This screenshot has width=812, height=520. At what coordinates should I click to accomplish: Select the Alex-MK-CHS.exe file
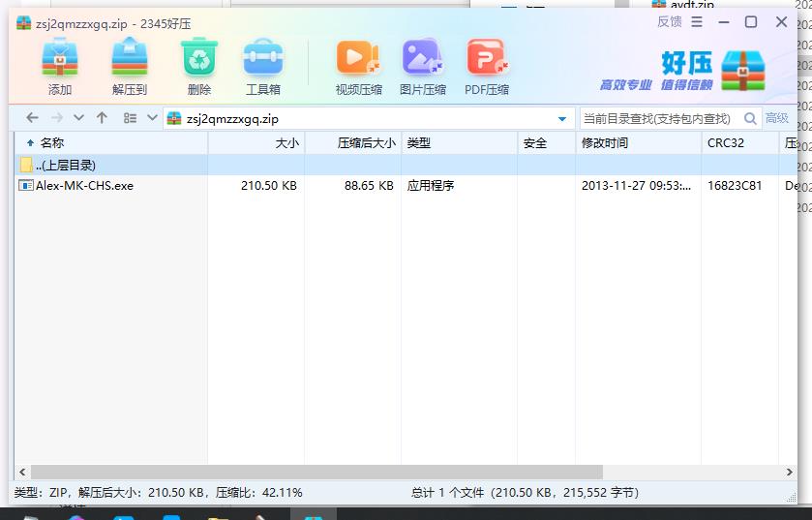pos(84,185)
